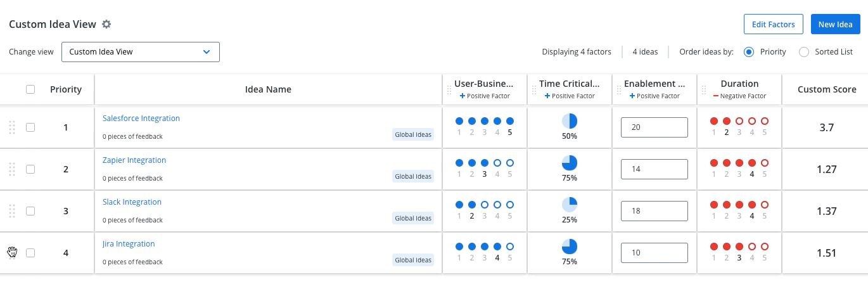Open the Jira Integration idea link
Viewport: 868px width, 289px height.
pyautogui.click(x=129, y=244)
